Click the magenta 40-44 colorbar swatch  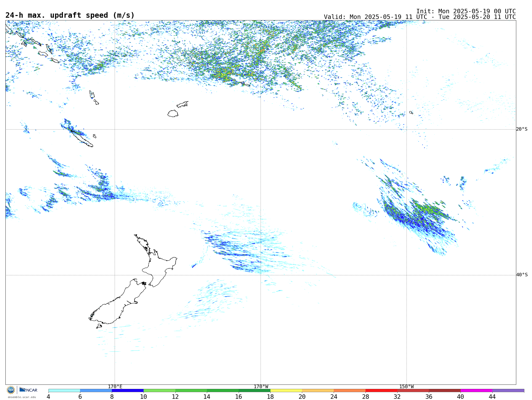coord(477,390)
